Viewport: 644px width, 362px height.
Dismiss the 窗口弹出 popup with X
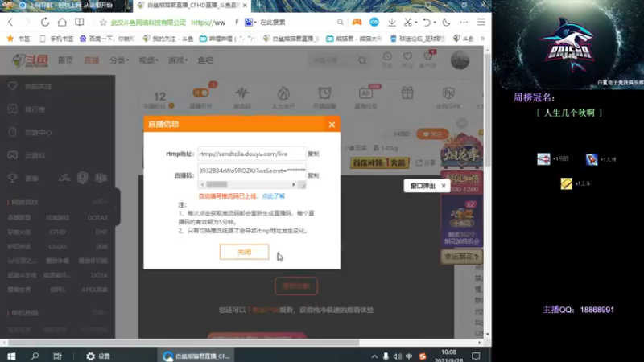(444, 186)
